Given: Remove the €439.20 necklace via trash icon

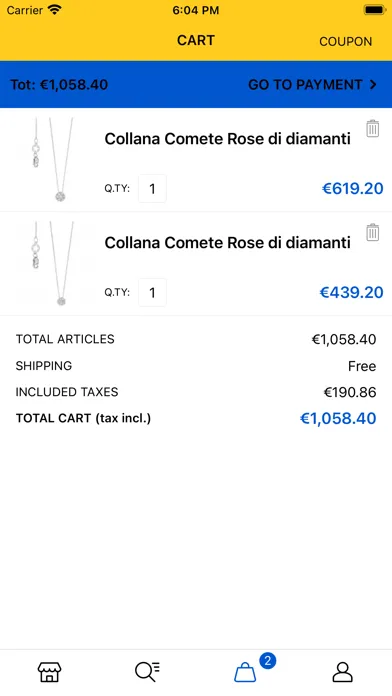Looking at the screenshot, I should click(372, 233).
